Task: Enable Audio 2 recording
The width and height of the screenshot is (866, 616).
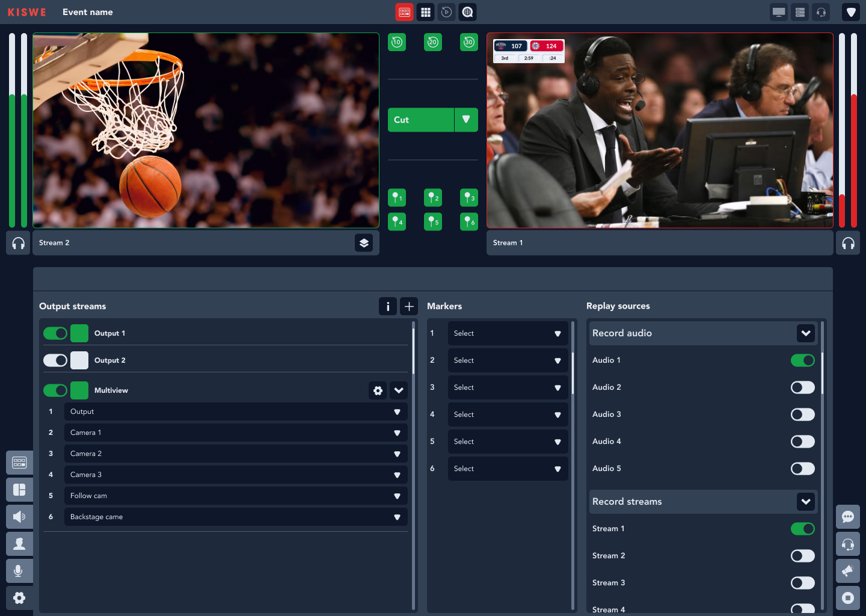Action: [x=803, y=387]
